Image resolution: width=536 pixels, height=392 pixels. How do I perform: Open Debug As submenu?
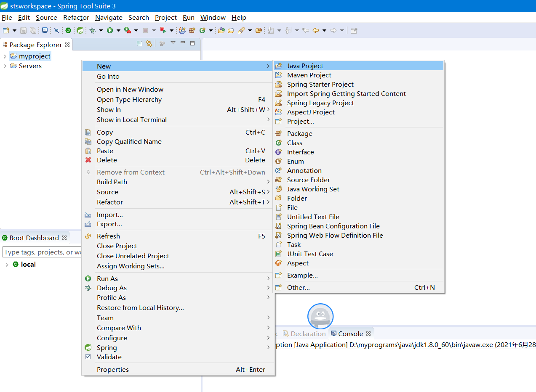pos(178,288)
